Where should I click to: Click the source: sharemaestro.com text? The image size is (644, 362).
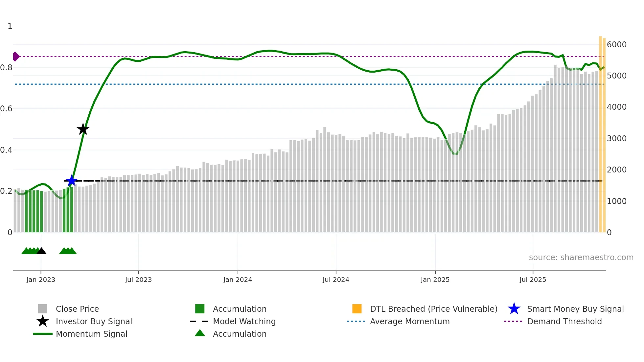[581, 257]
